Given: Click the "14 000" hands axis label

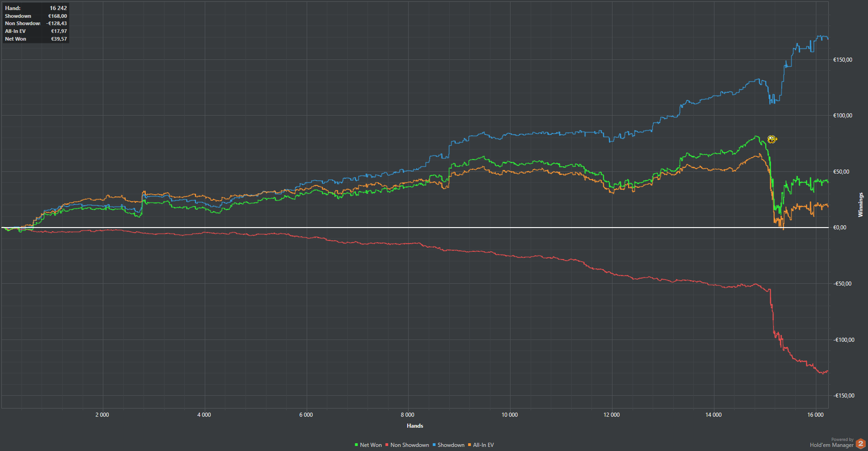Looking at the screenshot, I should [x=714, y=415].
